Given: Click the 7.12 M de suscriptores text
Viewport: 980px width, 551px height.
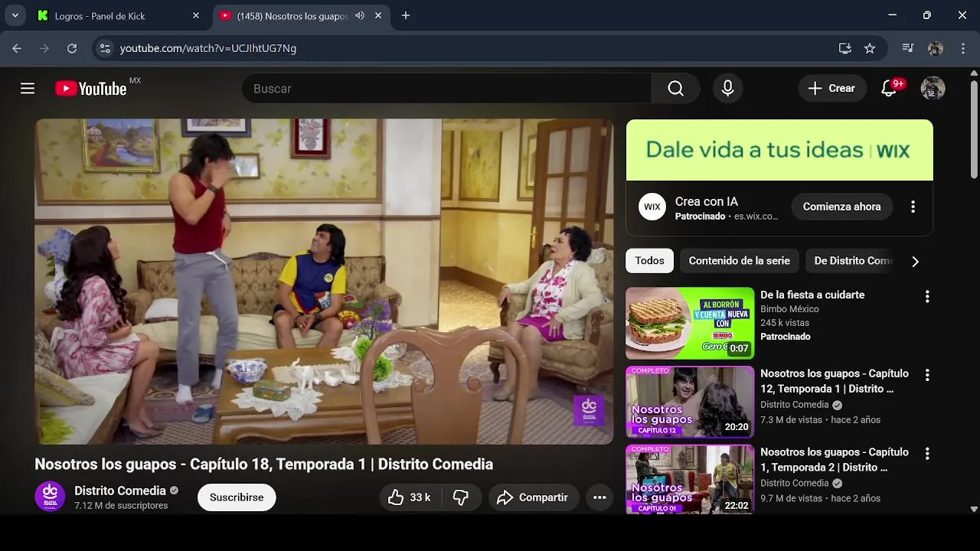Looking at the screenshot, I should 121,506.
